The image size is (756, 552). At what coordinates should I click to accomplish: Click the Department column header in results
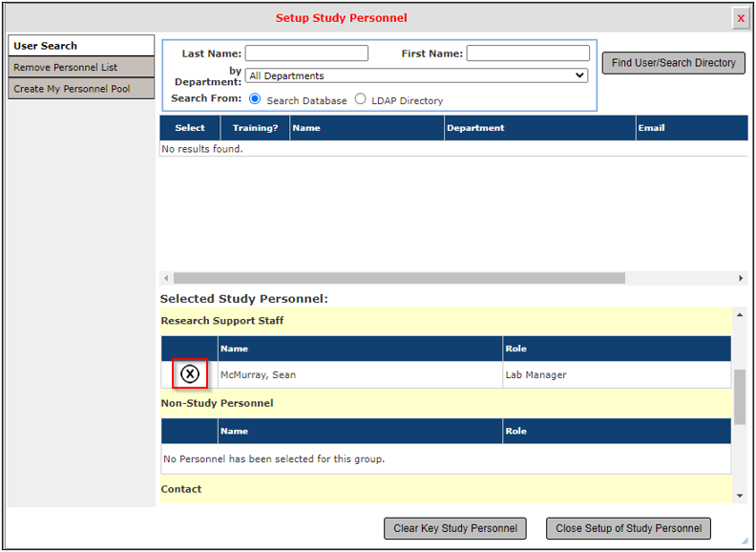(540, 128)
